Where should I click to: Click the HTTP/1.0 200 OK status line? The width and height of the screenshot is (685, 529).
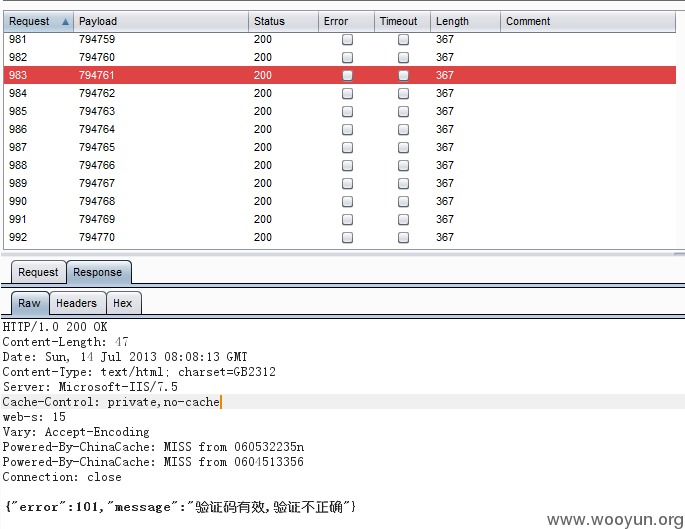click(55, 327)
